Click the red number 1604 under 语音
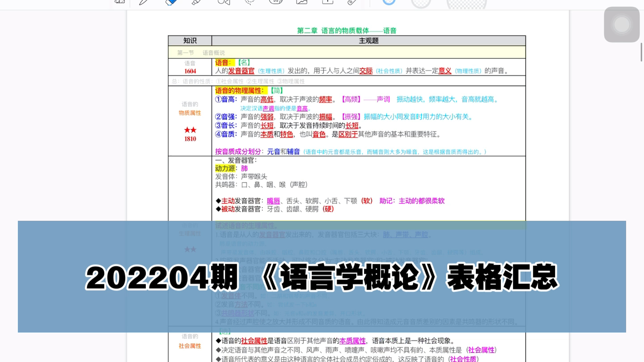644x362 pixels. click(x=190, y=71)
